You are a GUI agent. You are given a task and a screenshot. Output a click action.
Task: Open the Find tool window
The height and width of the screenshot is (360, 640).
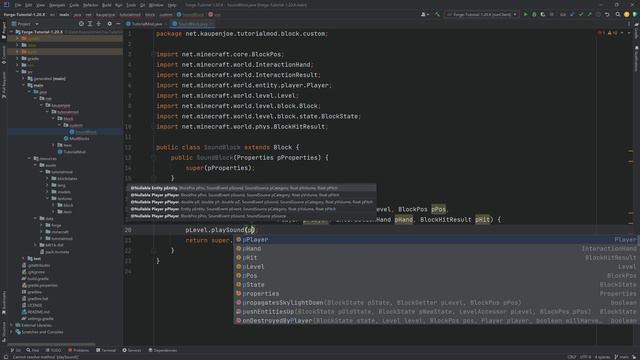(33, 350)
